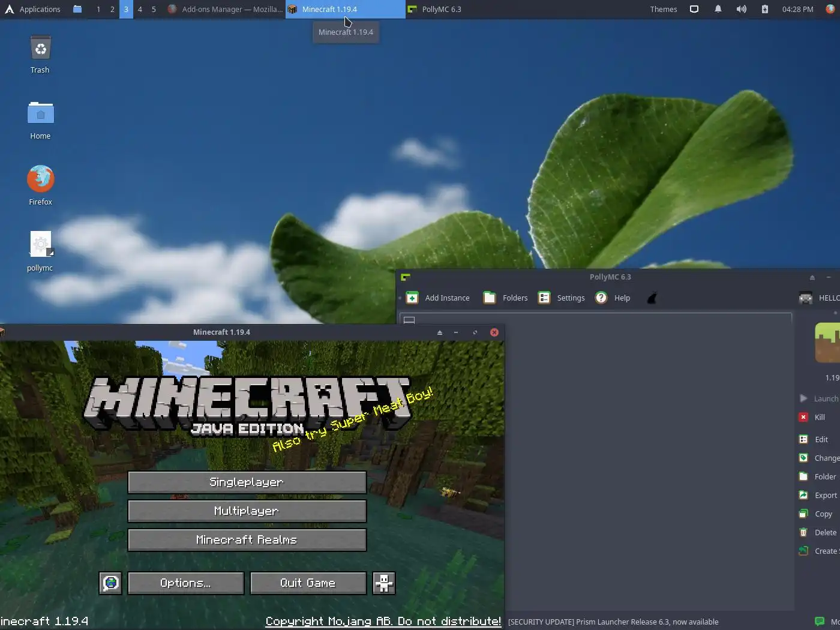Open the language selection globe icon

click(110, 583)
